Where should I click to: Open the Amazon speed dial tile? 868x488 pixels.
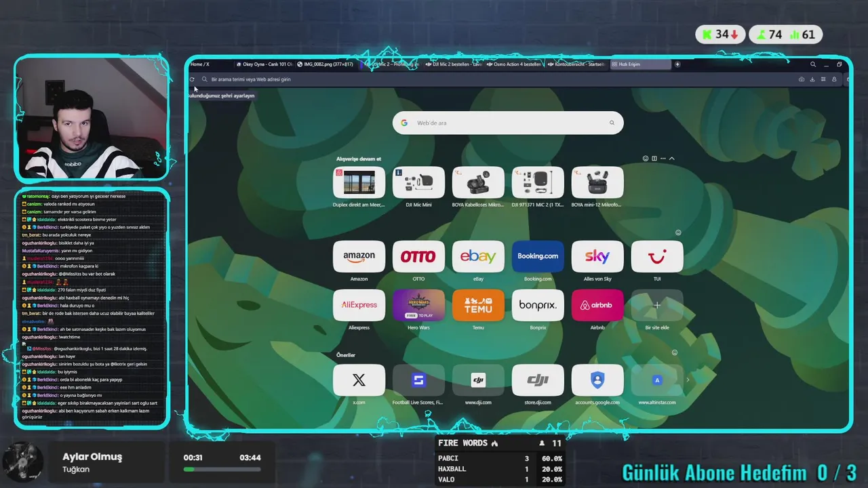click(359, 256)
